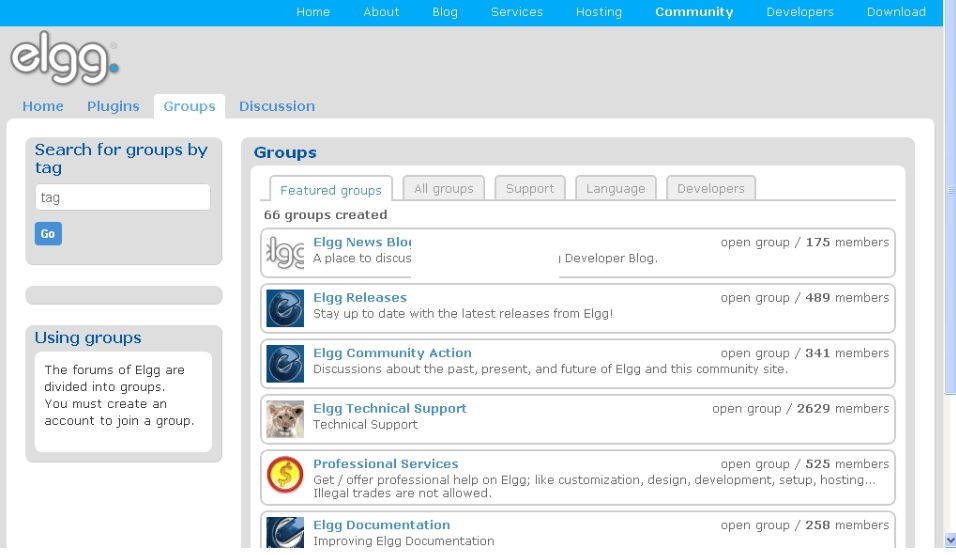
Task: Click '175 members' text in News Blog row
Action: [847, 242]
